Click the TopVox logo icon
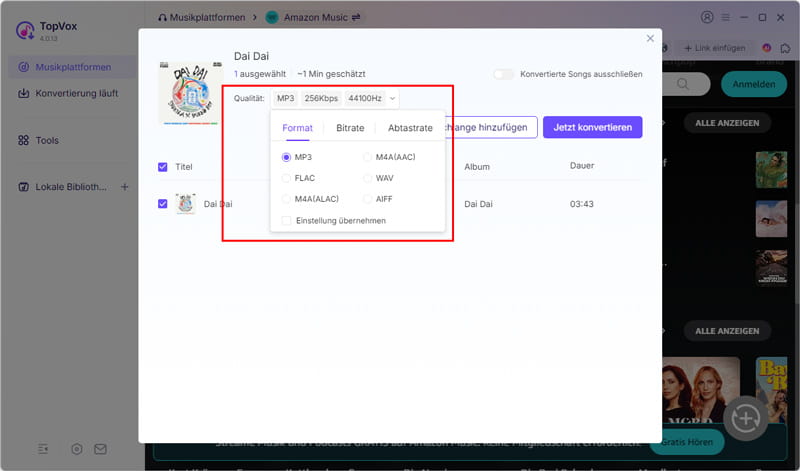 tap(25, 31)
